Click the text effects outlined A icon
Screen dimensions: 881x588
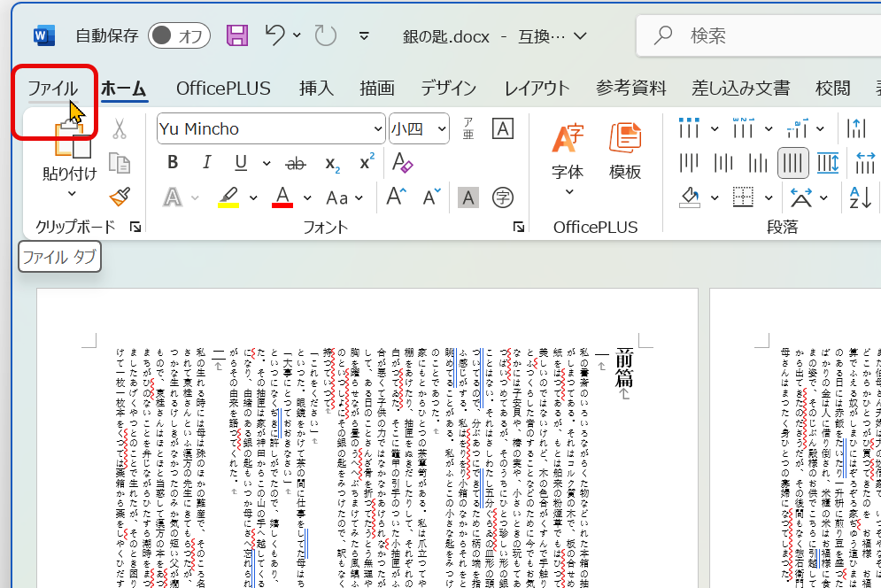click(173, 197)
